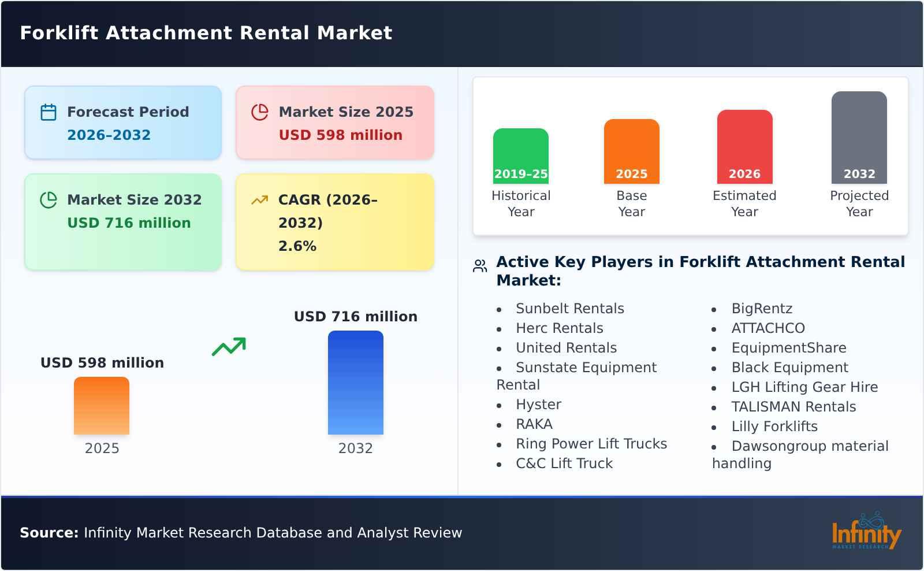The width and height of the screenshot is (924, 571).
Task: Click the EquipmentShare key player entry
Action: 789,347
